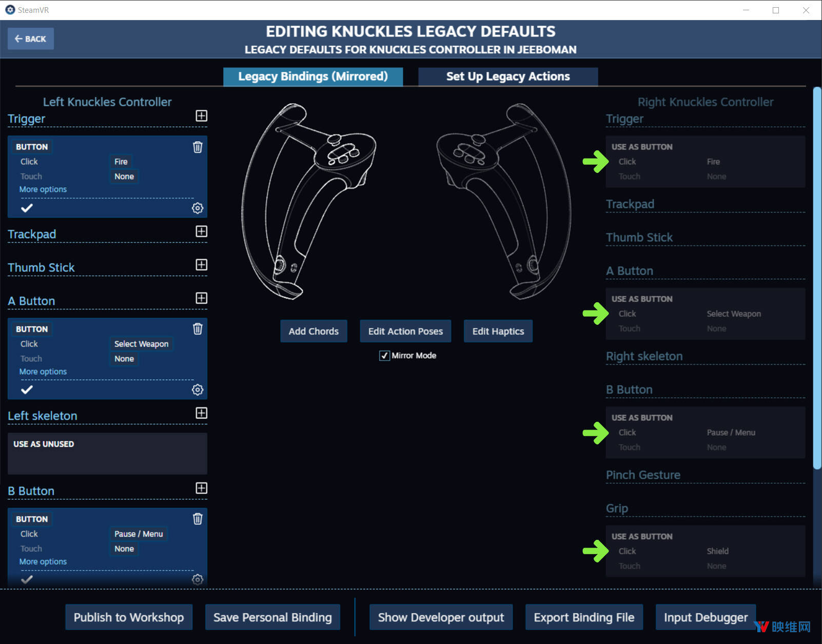Confirm the A Button binding checkmark
Screen dimensions: 822x644
coord(27,390)
